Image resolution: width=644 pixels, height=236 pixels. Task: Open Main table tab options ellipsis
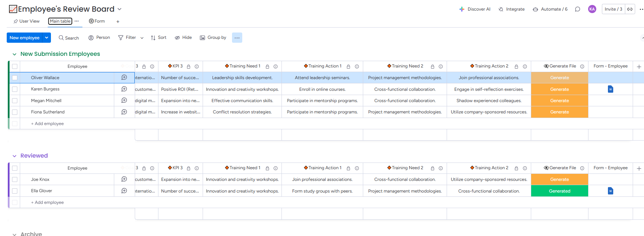(x=76, y=21)
